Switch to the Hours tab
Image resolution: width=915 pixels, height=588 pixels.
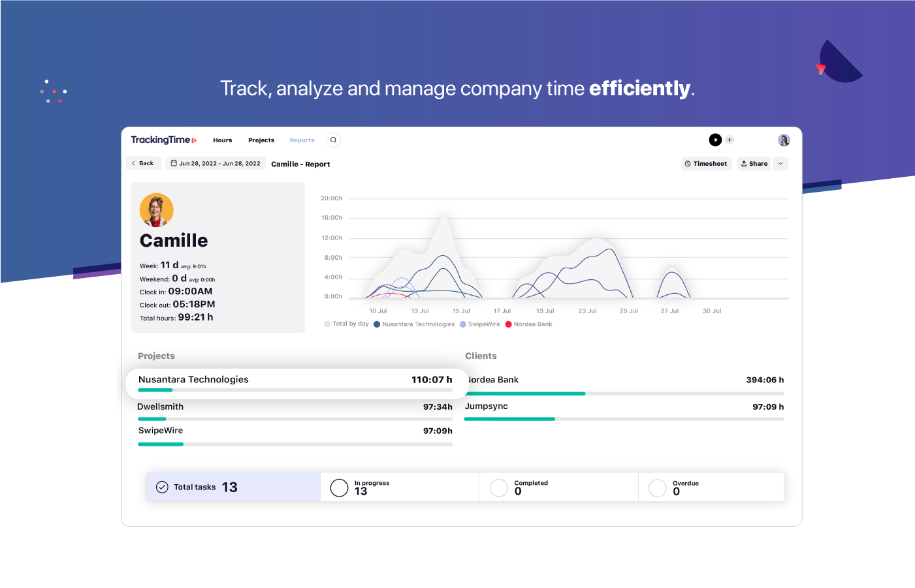tap(222, 140)
